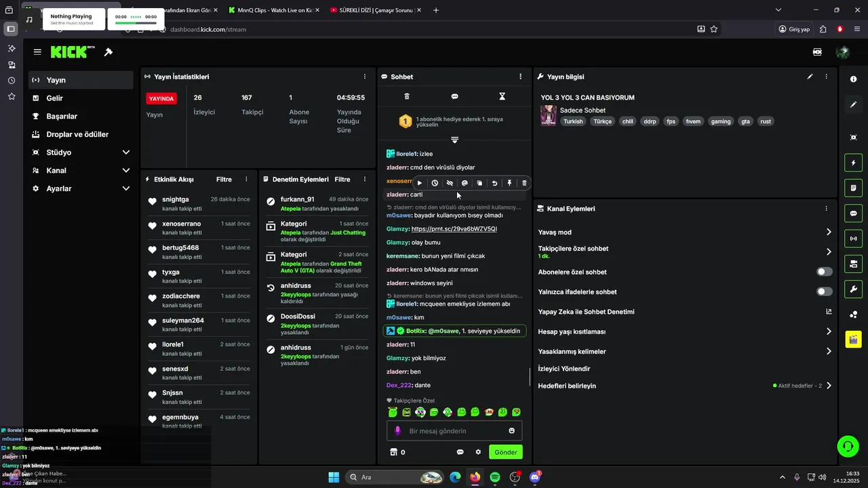The image size is (868, 488).
Task: Click the Turkish tag in stream info
Action: (573, 121)
